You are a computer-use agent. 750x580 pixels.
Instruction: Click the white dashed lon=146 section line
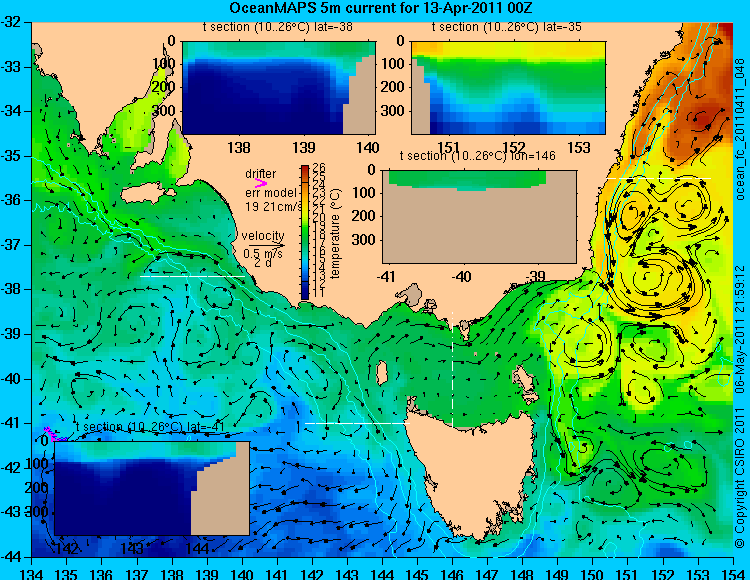click(x=452, y=369)
